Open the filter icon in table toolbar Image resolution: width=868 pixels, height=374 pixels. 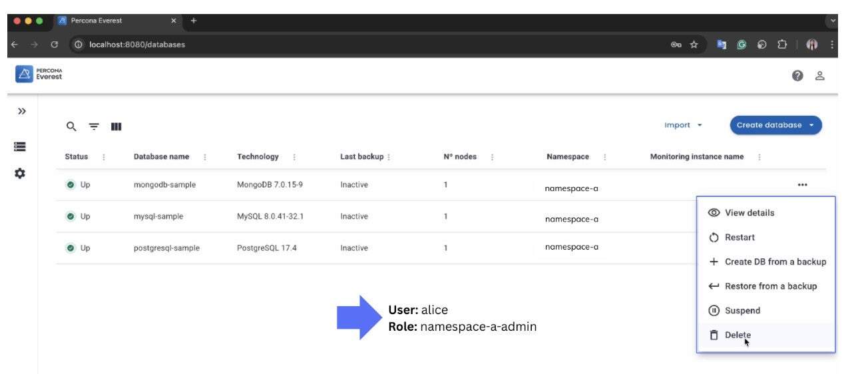click(94, 126)
